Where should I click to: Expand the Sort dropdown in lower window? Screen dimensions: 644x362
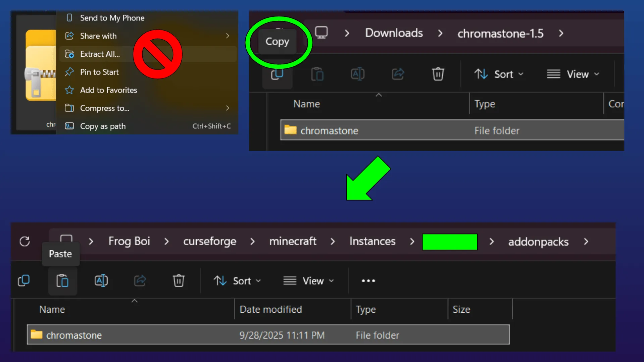tap(237, 281)
